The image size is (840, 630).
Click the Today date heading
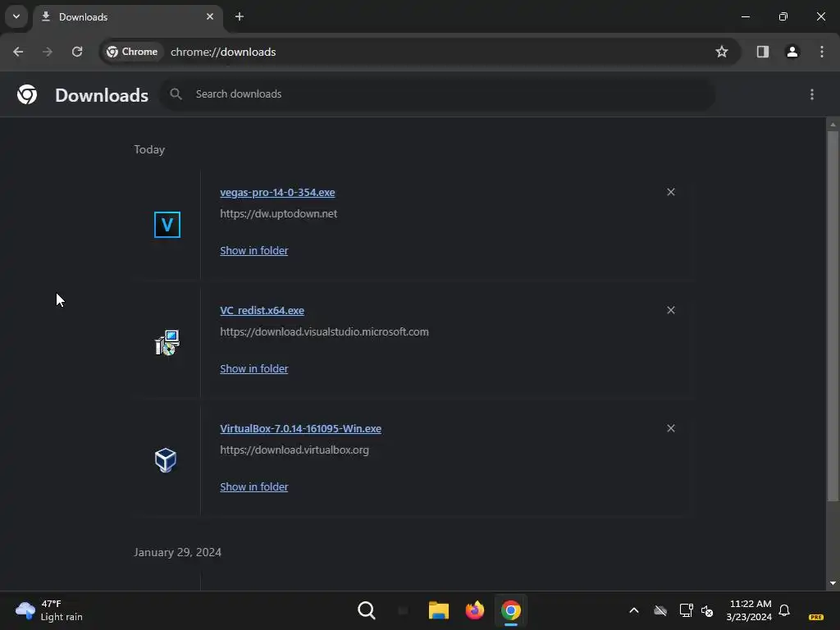pos(149,149)
